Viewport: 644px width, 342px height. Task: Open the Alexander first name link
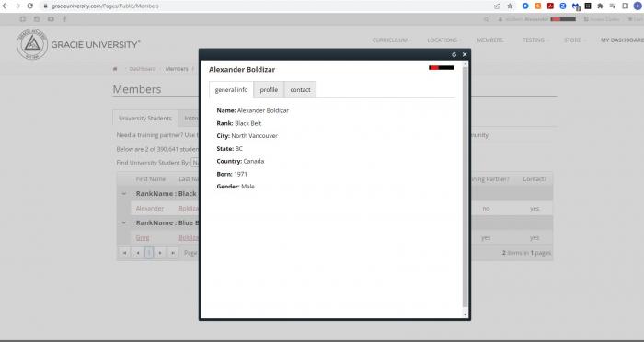149,209
